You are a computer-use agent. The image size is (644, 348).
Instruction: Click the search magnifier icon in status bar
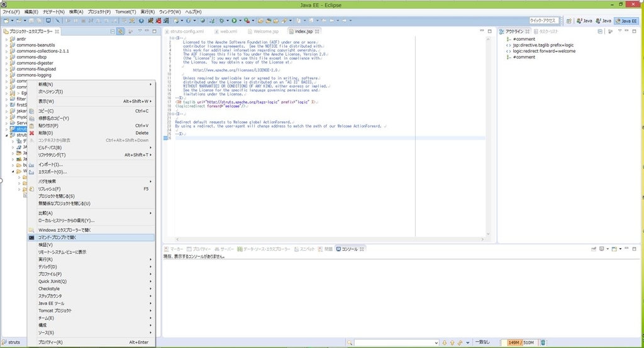[x=350, y=342]
